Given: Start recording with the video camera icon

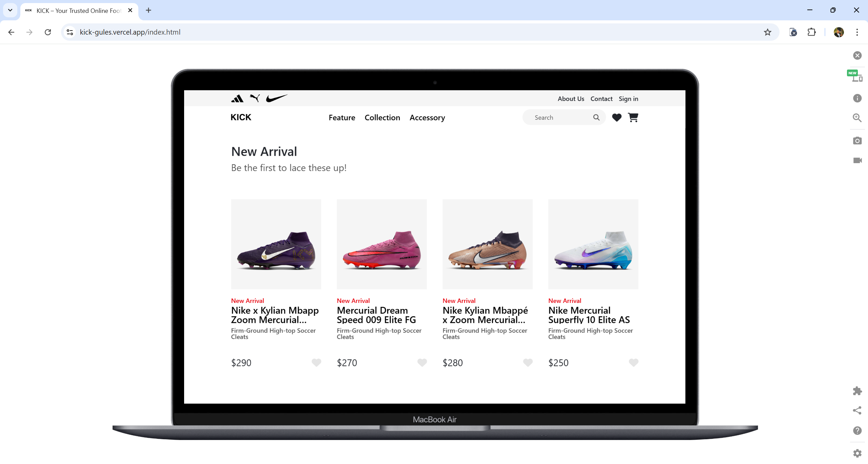Looking at the screenshot, I should 857,160.
